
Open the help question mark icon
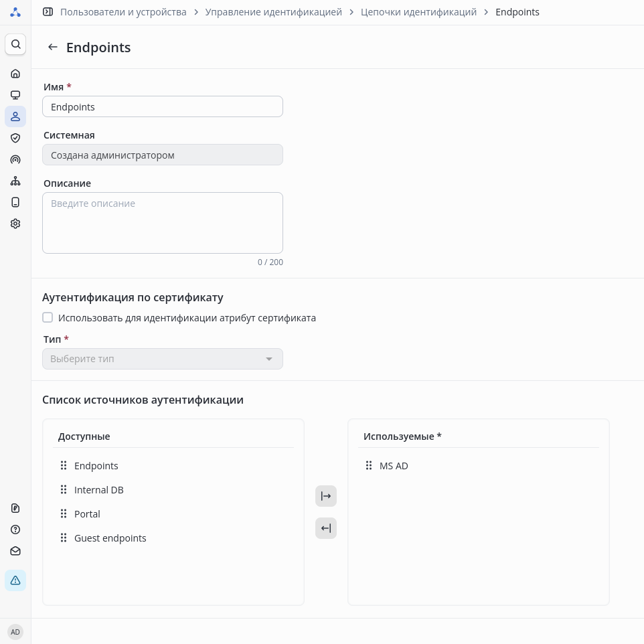[15, 530]
